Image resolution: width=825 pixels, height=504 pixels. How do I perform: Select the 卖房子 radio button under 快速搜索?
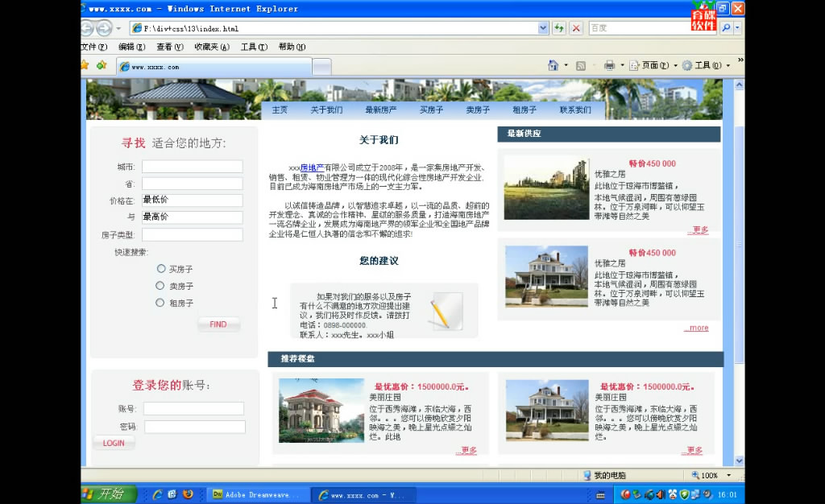coord(160,285)
